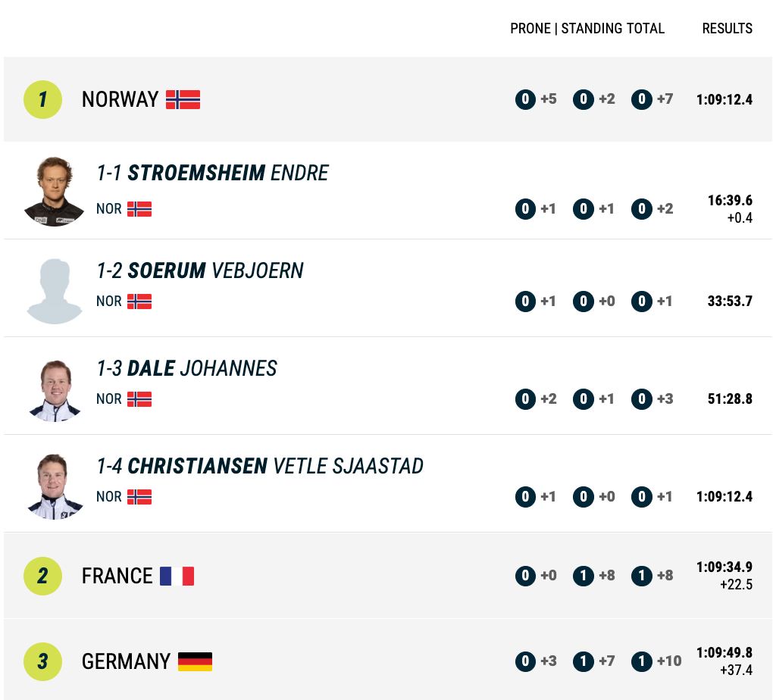Viewport: 773px width, 700px height.
Task: Expand the France team row
Action: tap(387, 575)
